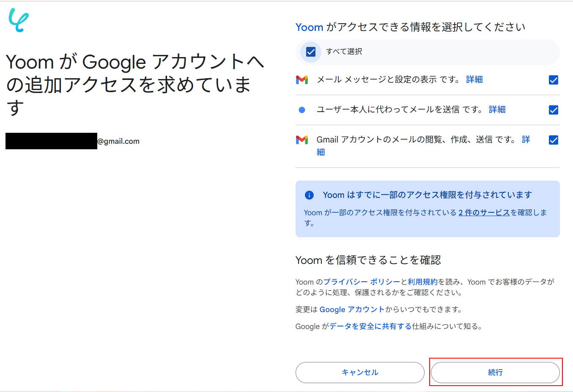The width and height of the screenshot is (573, 392).
Task: Click the Yoom link in the heading
Action: [310, 27]
